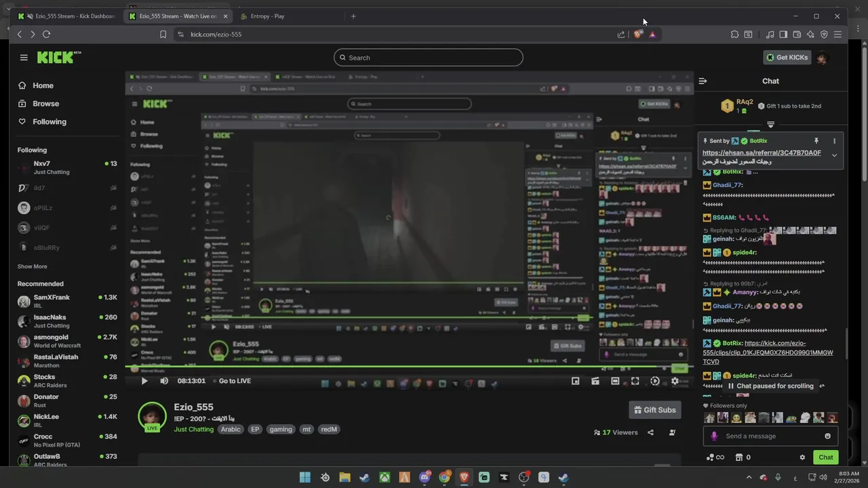Open File Explorer from taskbar
The height and width of the screenshot is (488, 868).
coord(344,478)
